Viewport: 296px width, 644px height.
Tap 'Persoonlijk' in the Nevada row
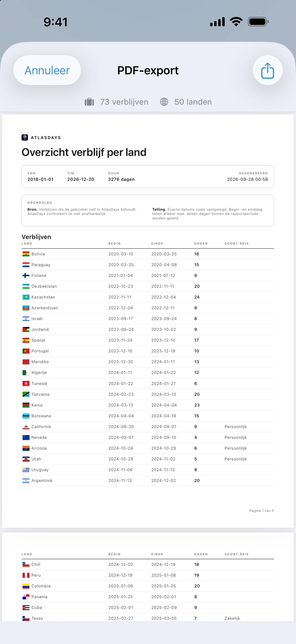[x=236, y=437]
